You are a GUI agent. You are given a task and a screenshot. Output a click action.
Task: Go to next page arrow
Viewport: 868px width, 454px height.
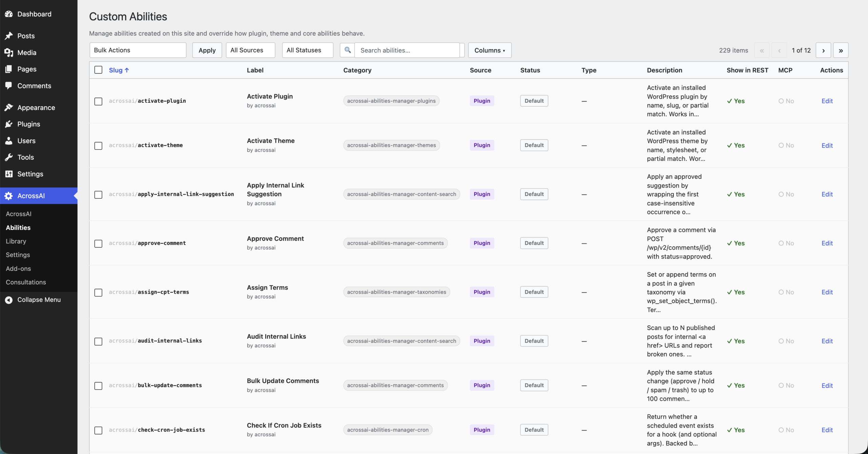(x=823, y=50)
